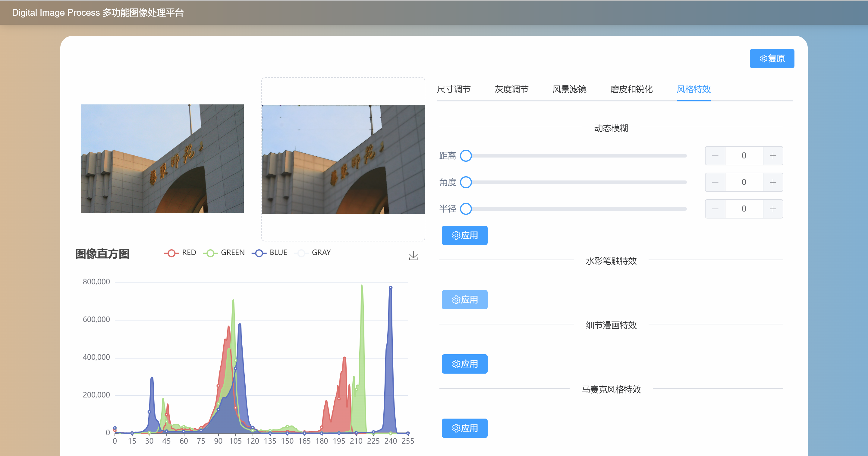Image resolution: width=868 pixels, height=456 pixels.
Task: Click the 角度 slider handle
Action: (x=466, y=182)
